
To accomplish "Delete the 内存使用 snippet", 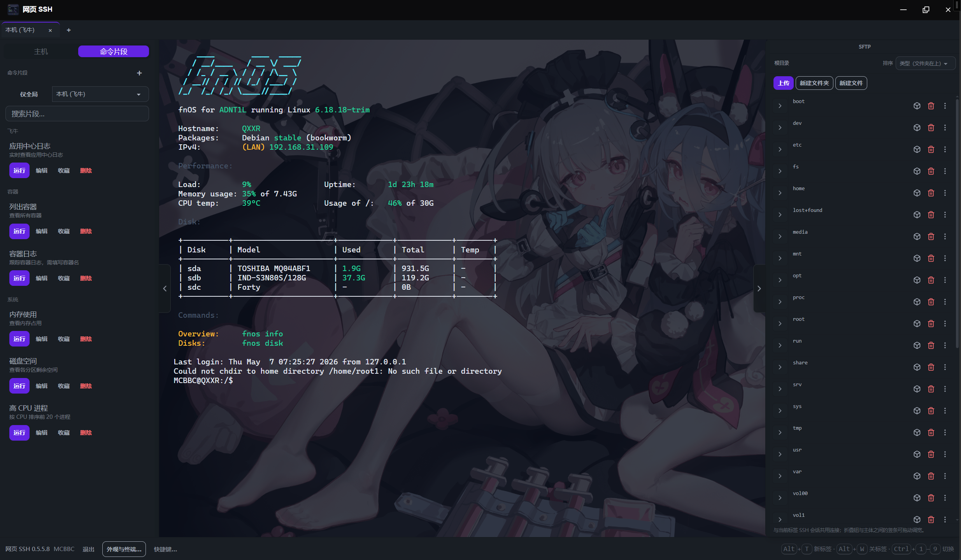I will pyautogui.click(x=86, y=339).
